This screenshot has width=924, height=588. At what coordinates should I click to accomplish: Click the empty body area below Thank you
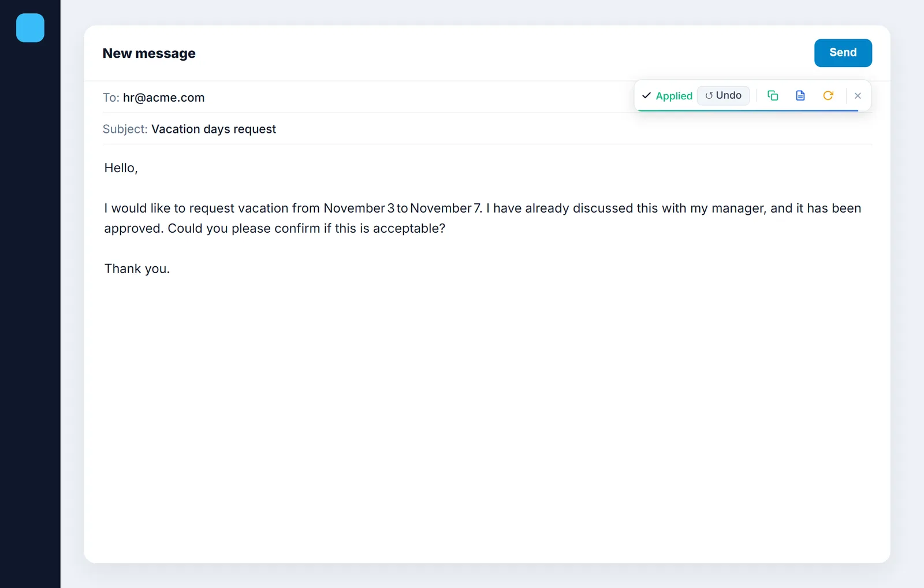click(487, 416)
